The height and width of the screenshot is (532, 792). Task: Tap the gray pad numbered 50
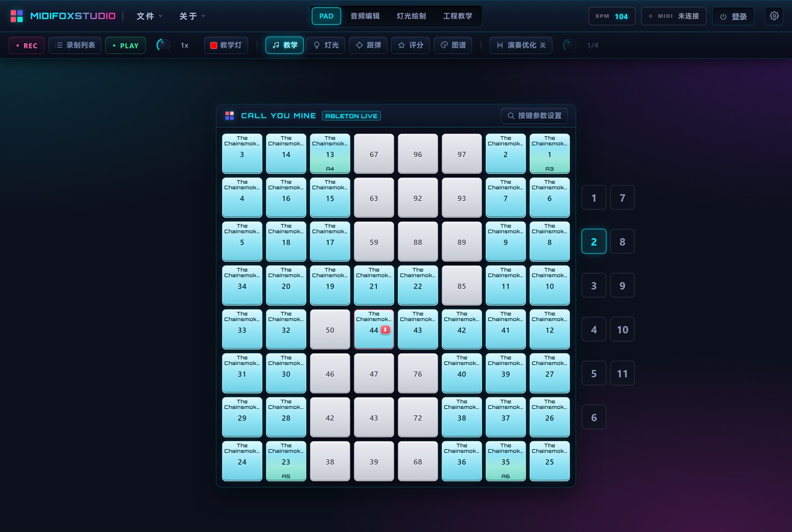click(330, 330)
